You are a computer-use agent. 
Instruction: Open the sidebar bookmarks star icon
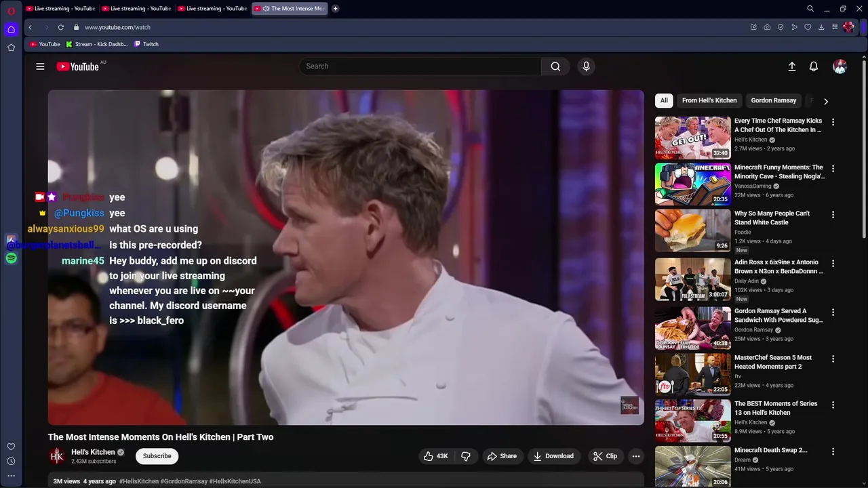[x=11, y=47]
